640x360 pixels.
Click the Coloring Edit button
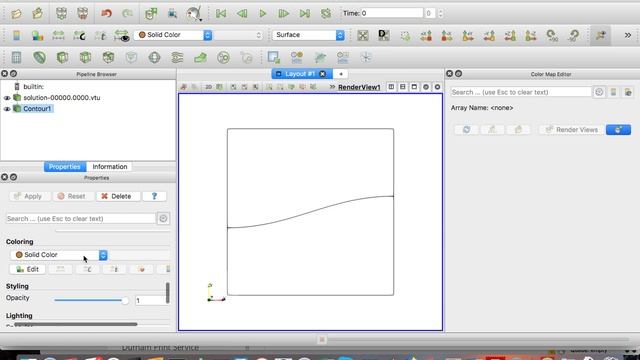(27, 269)
